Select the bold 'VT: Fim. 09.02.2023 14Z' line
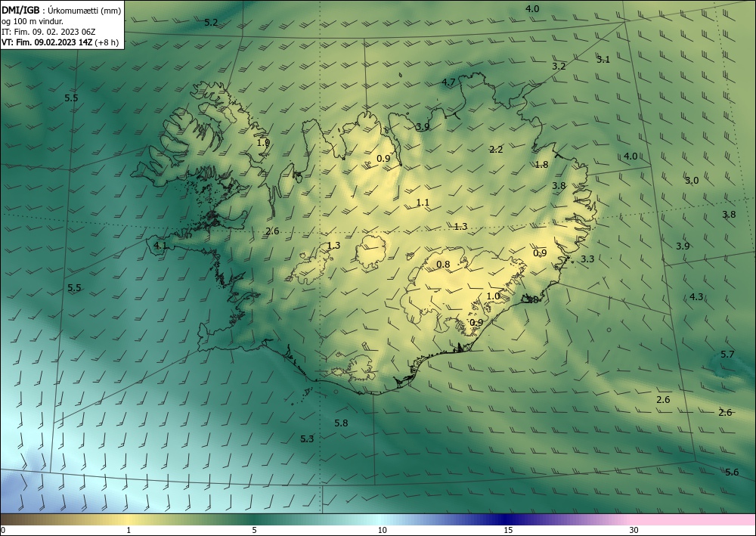Screen dimensions: 756x536 [x=46, y=42]
